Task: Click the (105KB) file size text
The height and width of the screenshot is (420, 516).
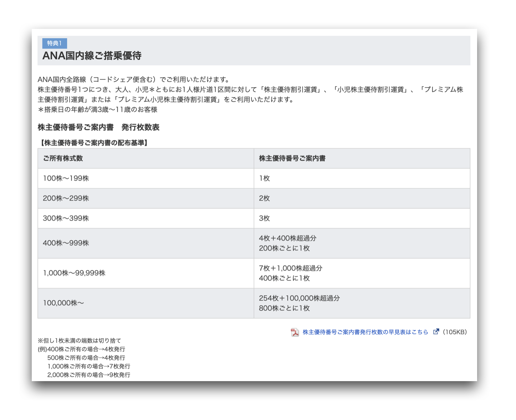Action: (454, 332)
